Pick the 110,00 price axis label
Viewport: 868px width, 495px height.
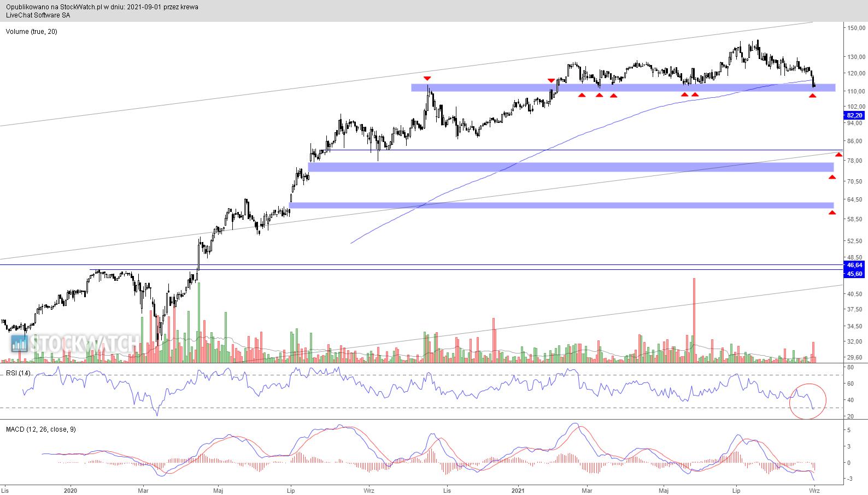(856, 91)
